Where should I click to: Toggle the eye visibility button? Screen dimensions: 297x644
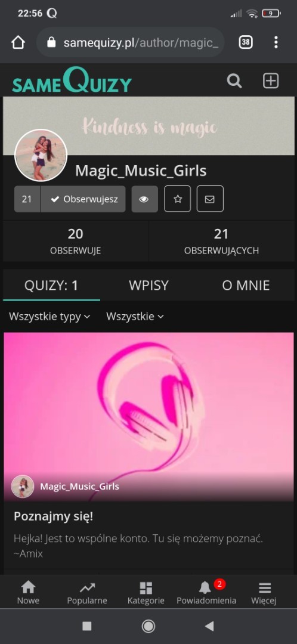pyautogui.click(x=144, y=199)
